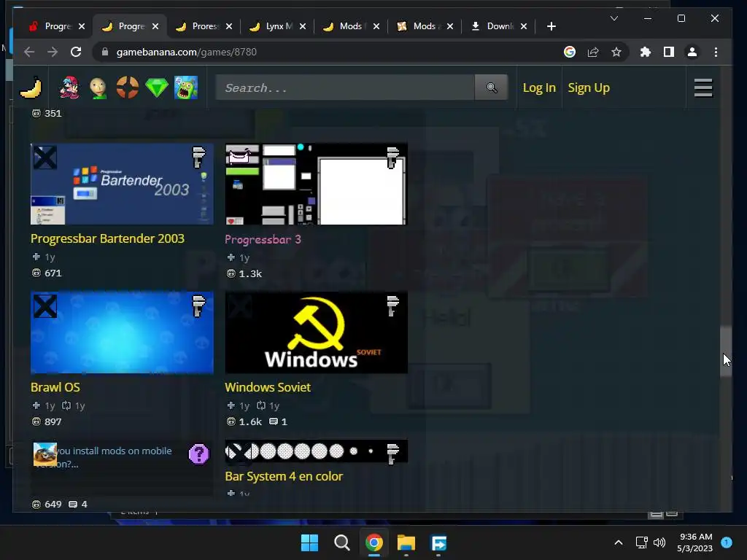The height and width of the screenshot is (560, 747).
Task: Open a new browser tab
Action: (551, 26)
